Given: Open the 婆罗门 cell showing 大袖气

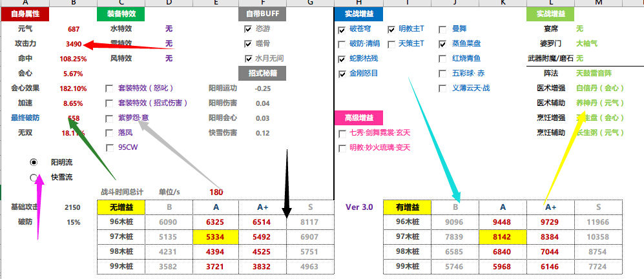Looking at the screenshot, I should (587, 44).
